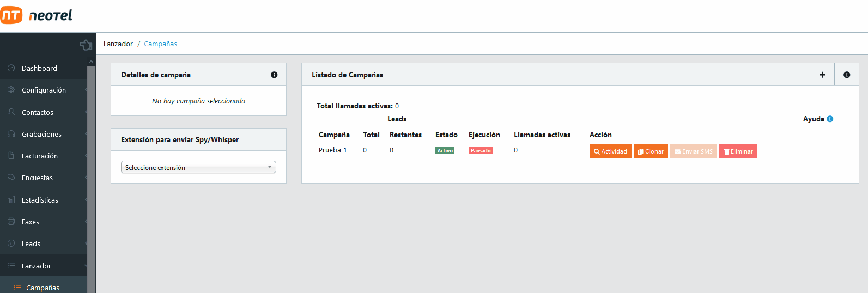Delete Prueba 1 with Eliminar button

point(738,151)
